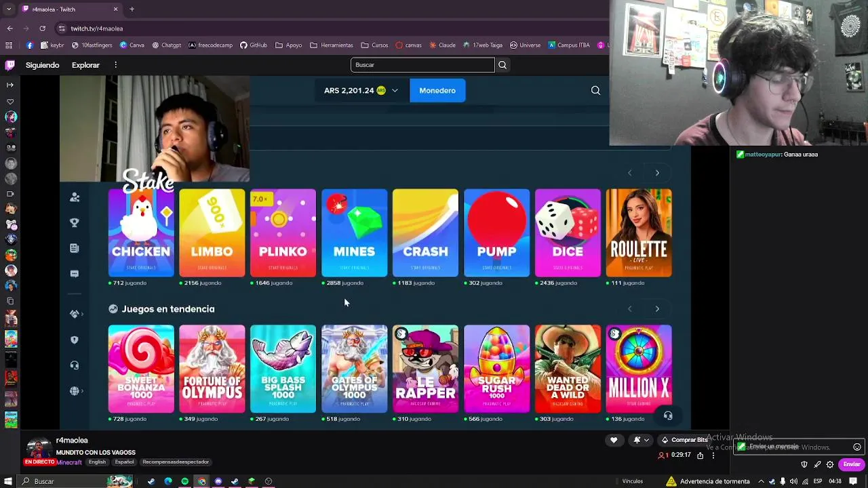
Task: Open the Claude bookmark
Action: (442, 45)
